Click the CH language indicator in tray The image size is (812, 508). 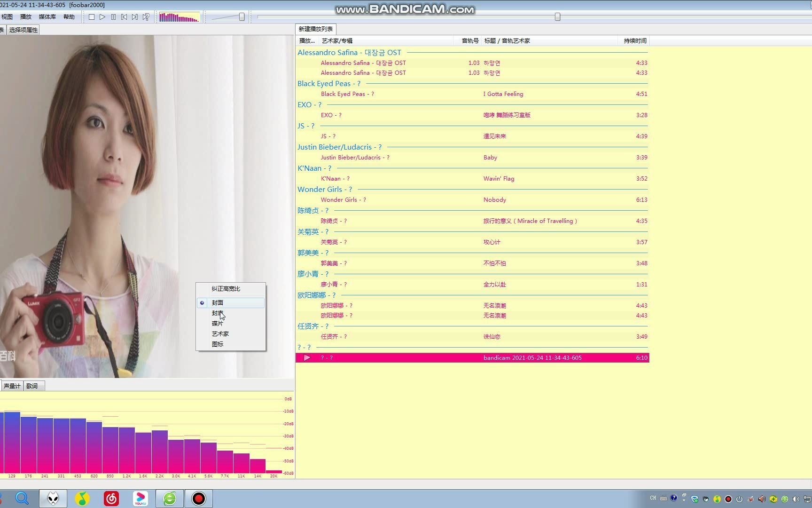coord(653,498)
